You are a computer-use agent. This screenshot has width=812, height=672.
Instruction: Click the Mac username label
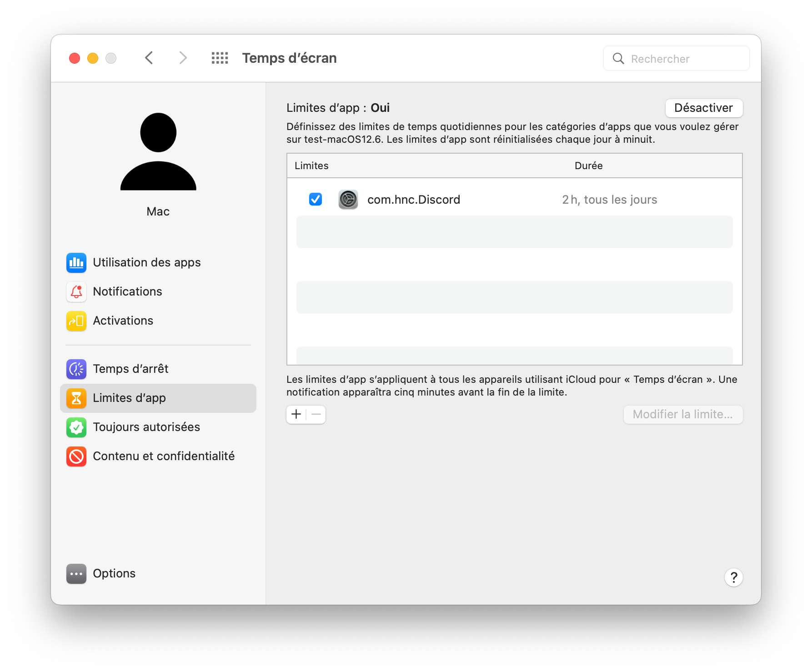coord(158,211)
